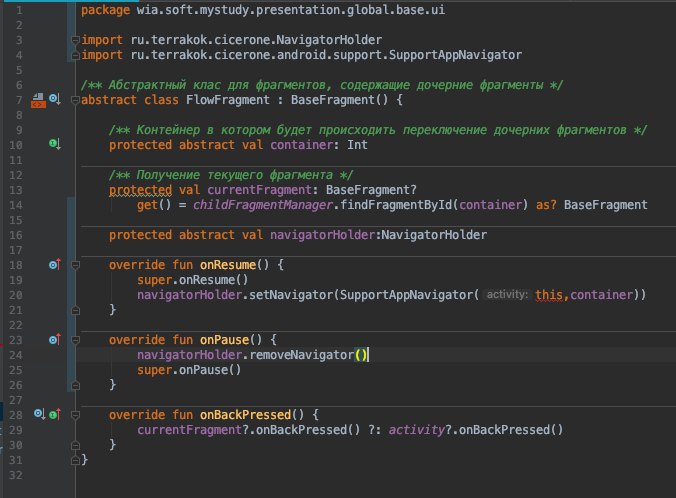The height and width of the screenshot is (498, 676).
Task: Click the overridden-in-subclasses icon beside onBackPressed
Action: (x=40, y=414)
